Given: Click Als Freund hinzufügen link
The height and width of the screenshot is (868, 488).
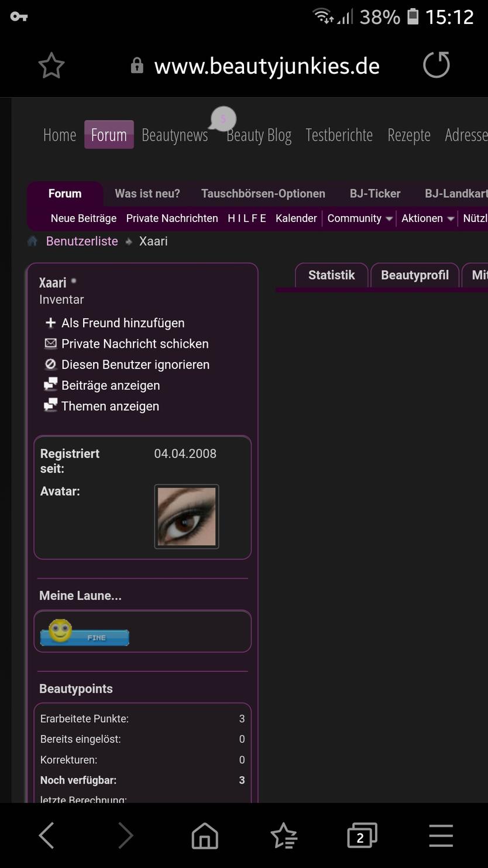Looking at the screenshot, I should (x=122, y=323).
